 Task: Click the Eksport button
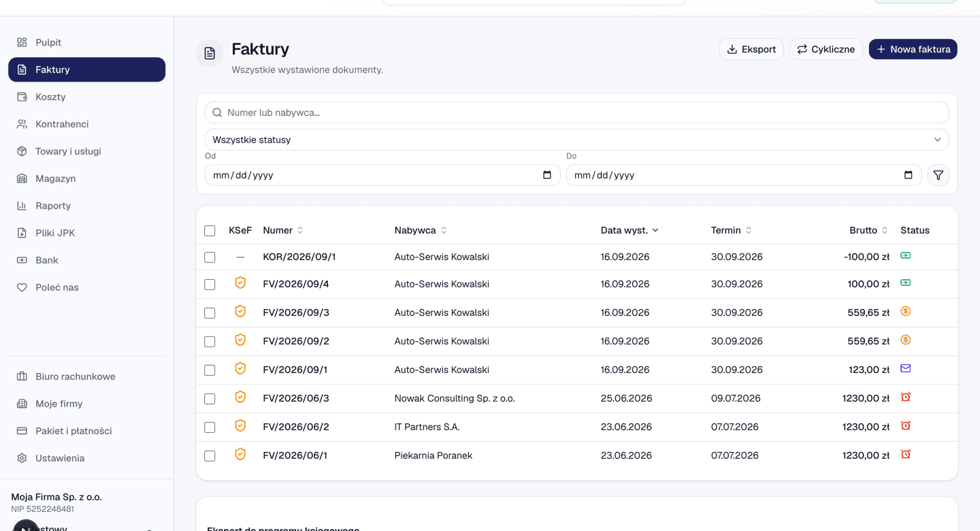[751, 49]
